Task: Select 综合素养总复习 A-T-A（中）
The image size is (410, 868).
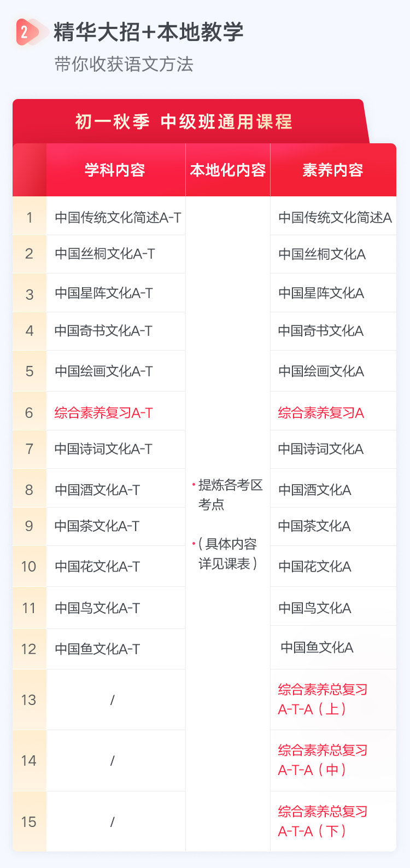Action: 323,760
